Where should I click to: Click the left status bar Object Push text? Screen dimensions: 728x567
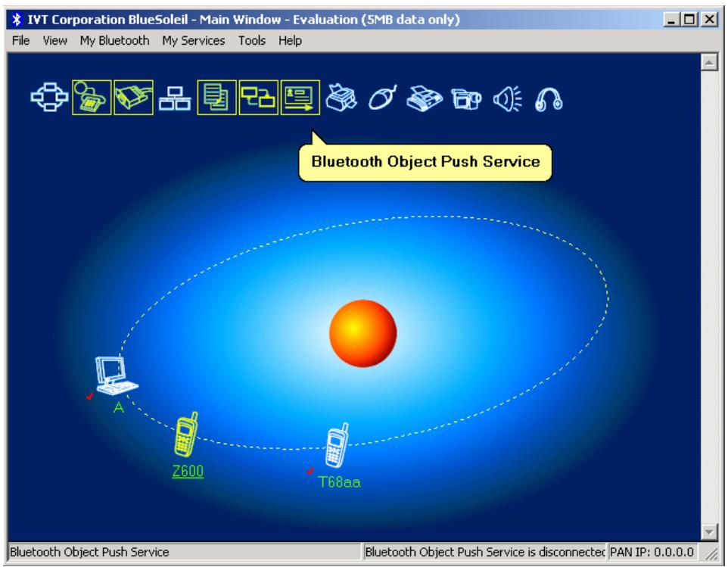[89, 552]
